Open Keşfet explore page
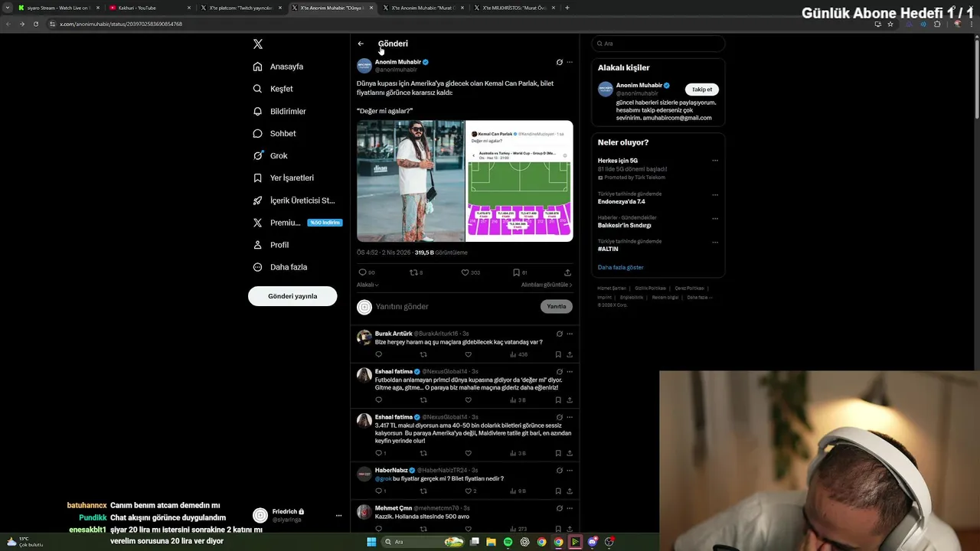The height and width of the screenshot is (551, 980). point(273,89)
